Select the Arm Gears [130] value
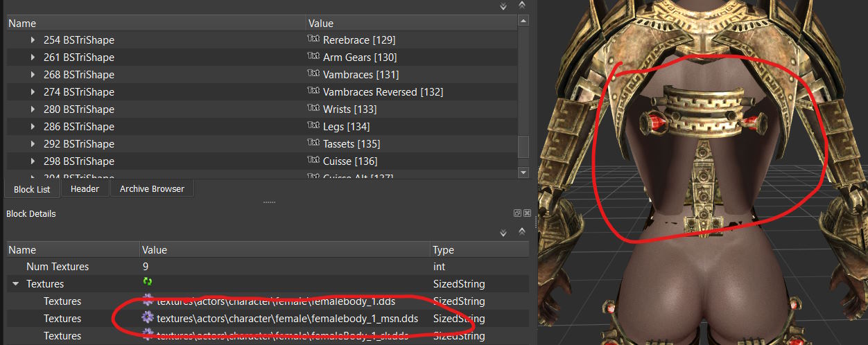The width and height of the screenshot is (868, 345). coord(360,57)
